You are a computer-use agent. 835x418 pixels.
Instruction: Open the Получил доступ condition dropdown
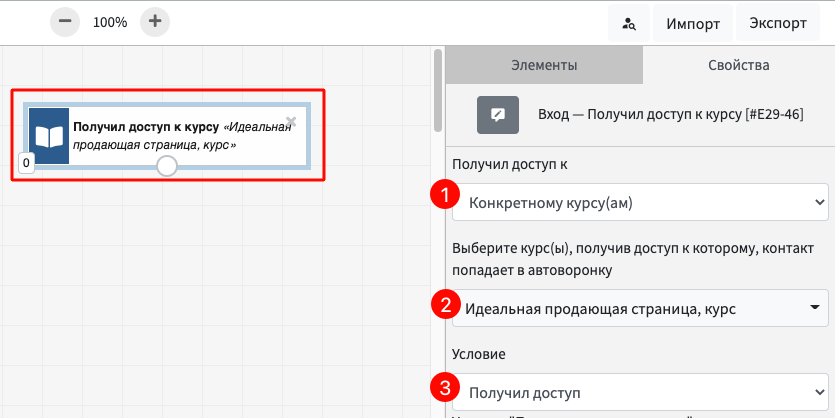(640, 392)
